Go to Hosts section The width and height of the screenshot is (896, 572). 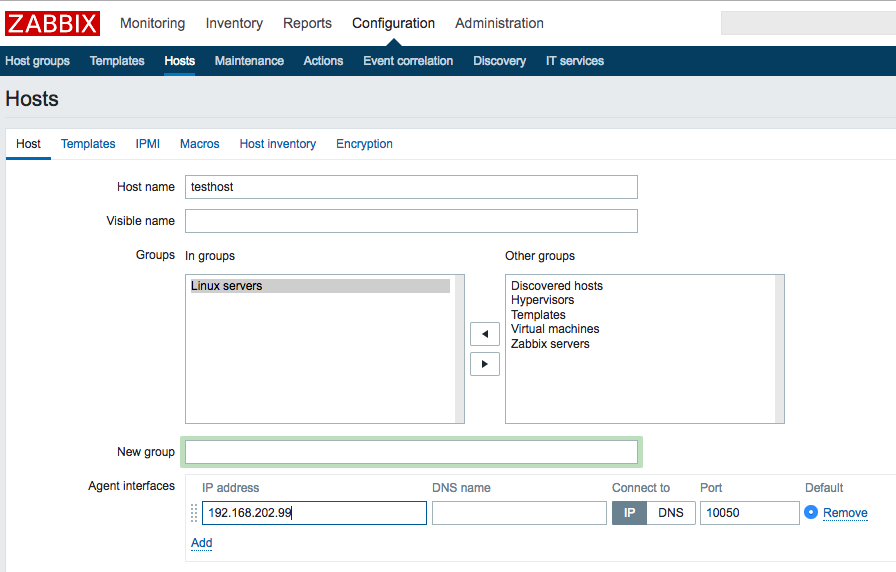point(179,61)
